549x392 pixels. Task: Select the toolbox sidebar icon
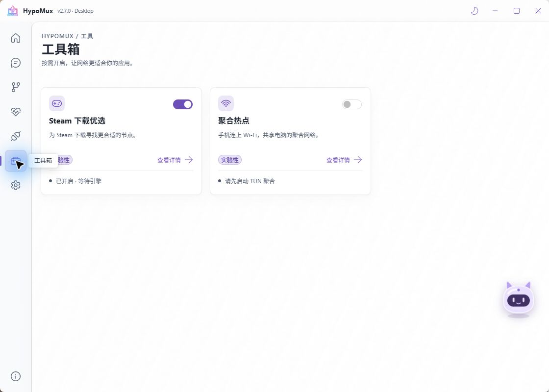coord(15,161)
